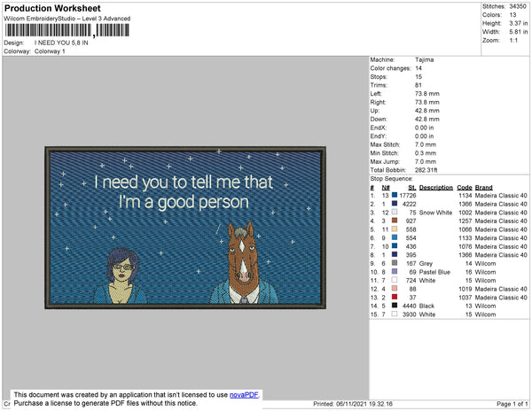
Task: Click the 'Production Worksheet' title
Action: coord(52,8)
